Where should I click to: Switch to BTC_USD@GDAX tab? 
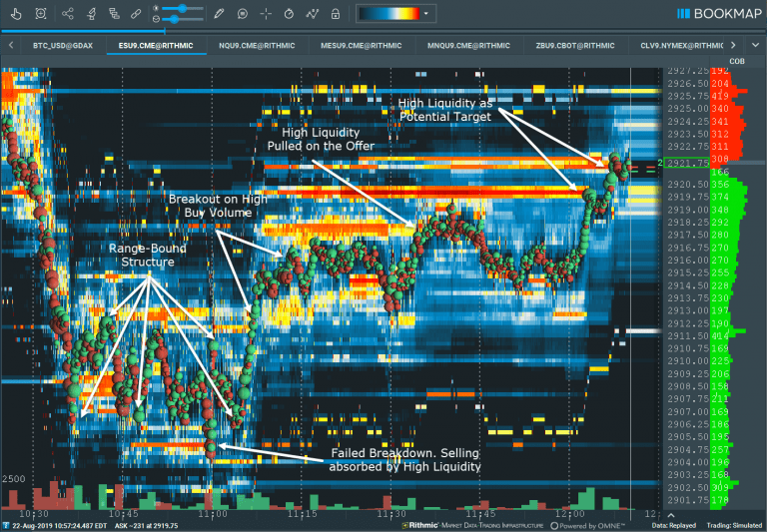point(63,46)
